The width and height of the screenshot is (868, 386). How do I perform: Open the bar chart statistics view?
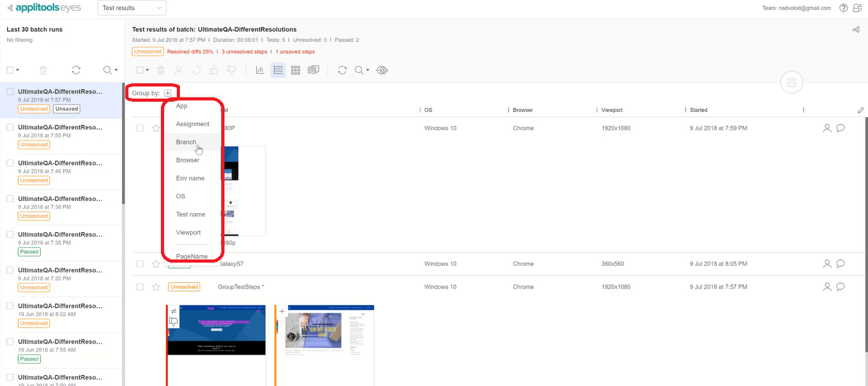pyautogui.click(x=260, y=70)
